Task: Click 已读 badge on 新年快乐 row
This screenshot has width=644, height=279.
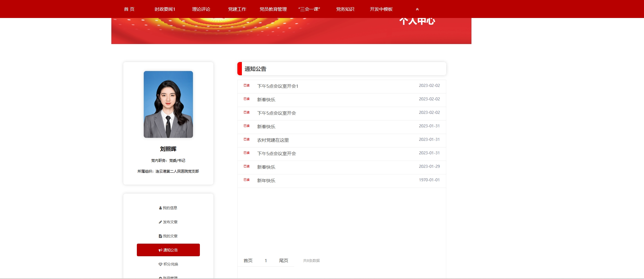Action: [x=247, y=180]
